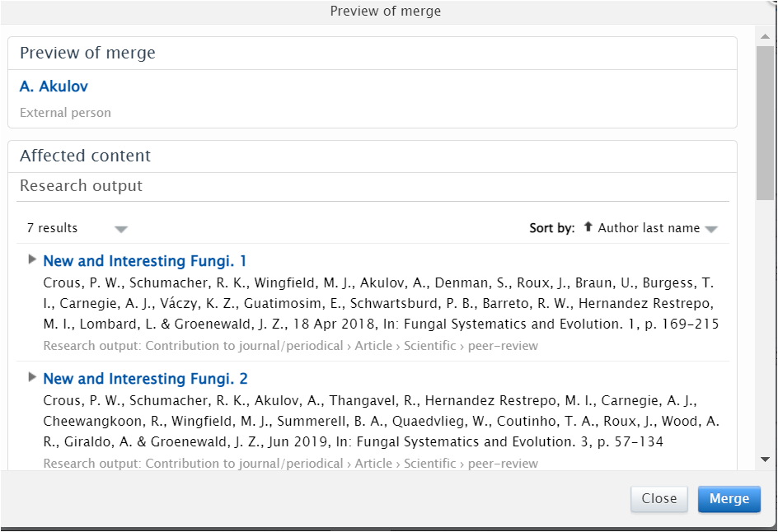Open the 7 results dropdown arrow

click(x=121, y=229)
